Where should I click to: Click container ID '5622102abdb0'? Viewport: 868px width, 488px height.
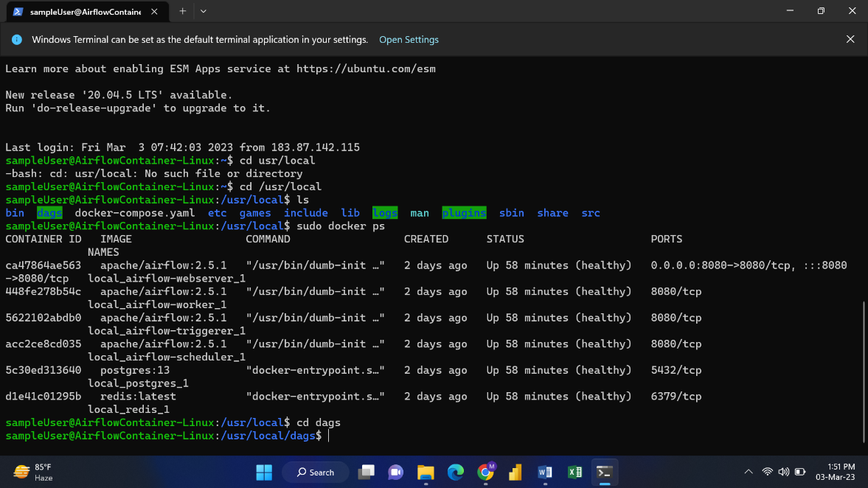[x=44, y=318]
